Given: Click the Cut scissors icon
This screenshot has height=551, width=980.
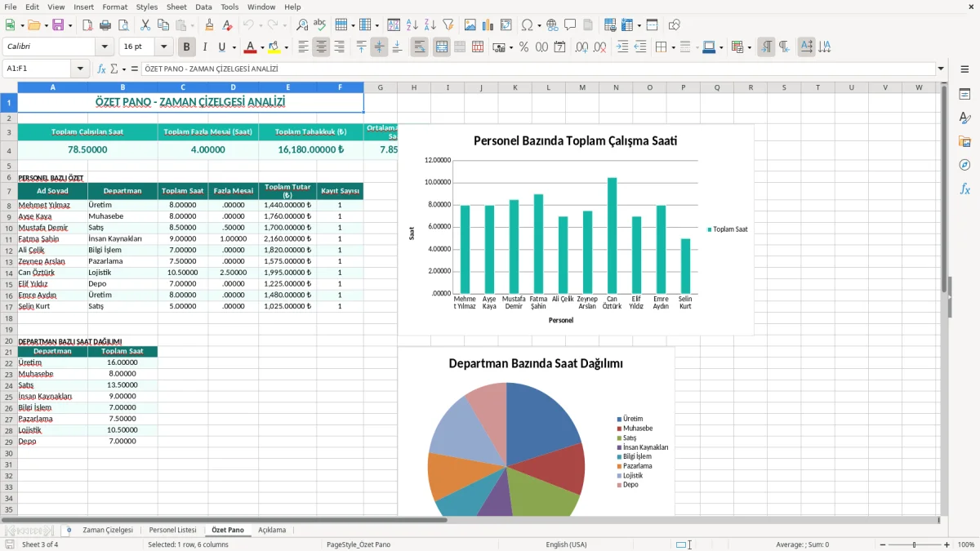Looking at the screenshot, I should (145, 25).
